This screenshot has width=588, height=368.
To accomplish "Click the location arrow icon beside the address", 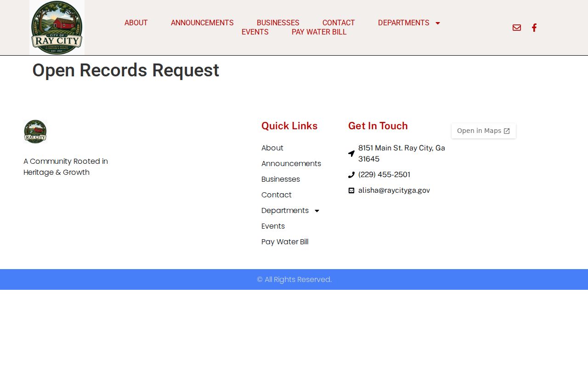I will (351, 154).
